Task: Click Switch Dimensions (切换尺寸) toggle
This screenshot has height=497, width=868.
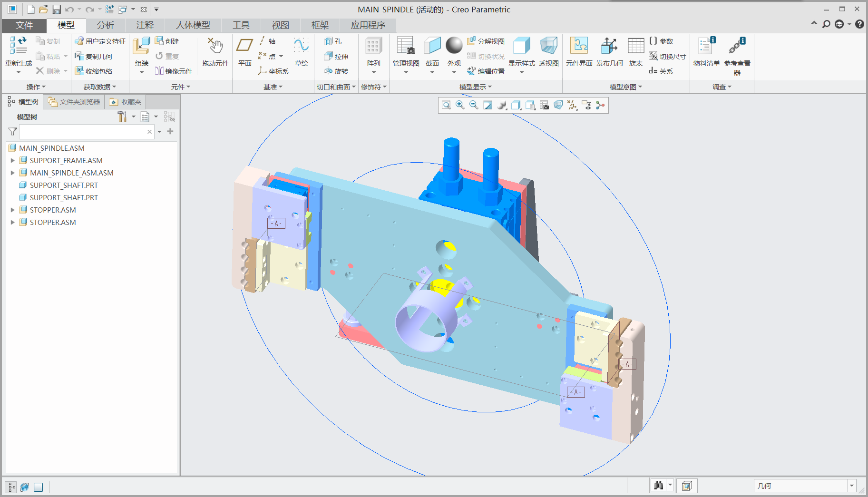Action: [667, 57]
